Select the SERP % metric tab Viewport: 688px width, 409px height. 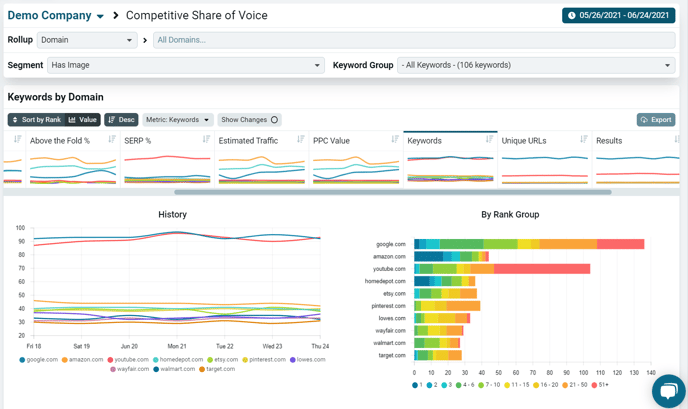pyautogui.click(x=167, y=159)
